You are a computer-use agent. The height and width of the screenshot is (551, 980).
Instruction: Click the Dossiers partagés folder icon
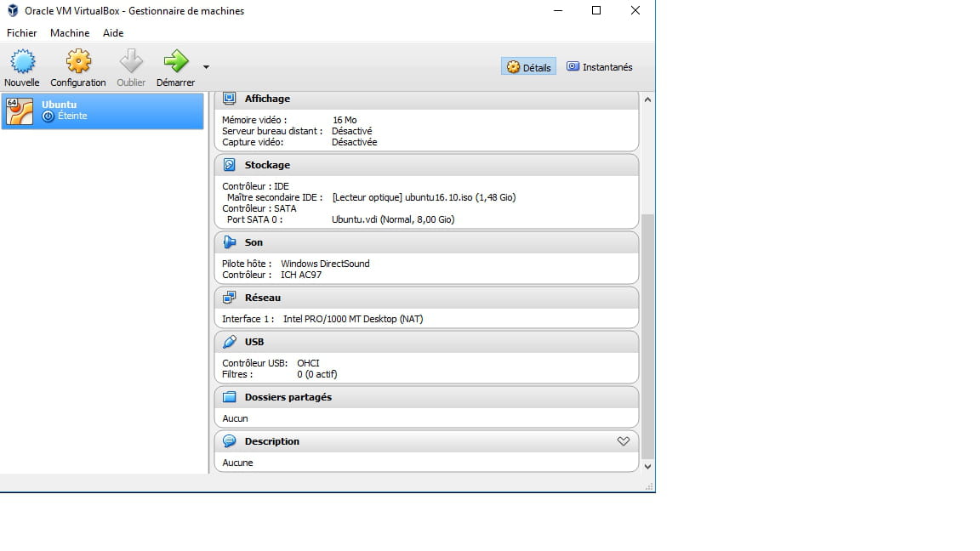(230, 397)
